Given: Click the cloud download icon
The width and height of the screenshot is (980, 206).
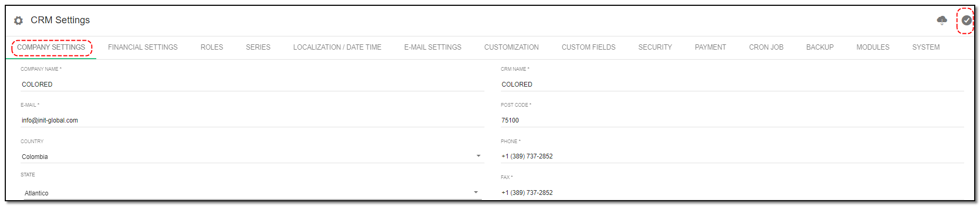Looking at the screenshot, I should click(942, 21).
